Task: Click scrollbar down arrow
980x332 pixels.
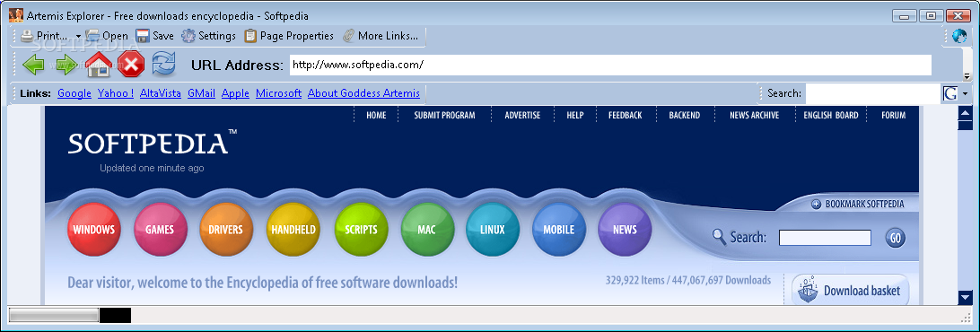Action: coord(966,298)
